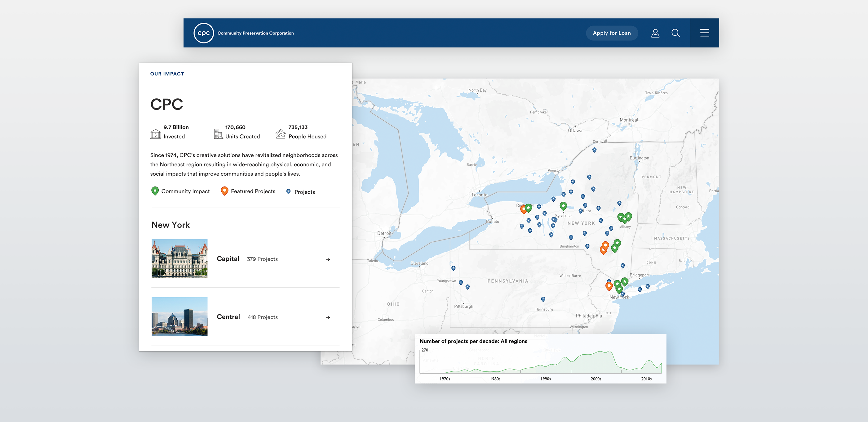The image size is (868, 422).
Task: Click the orange featured pin west of New York
Action: click(609, 286)
